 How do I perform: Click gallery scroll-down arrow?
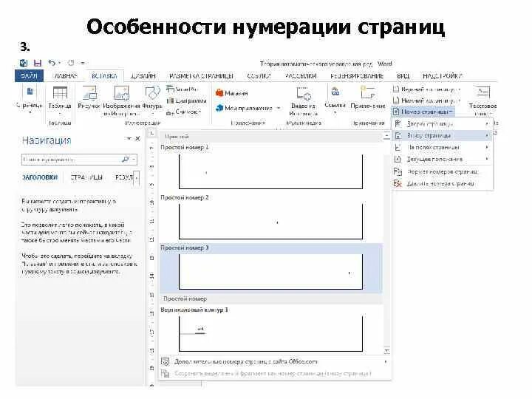386,351
